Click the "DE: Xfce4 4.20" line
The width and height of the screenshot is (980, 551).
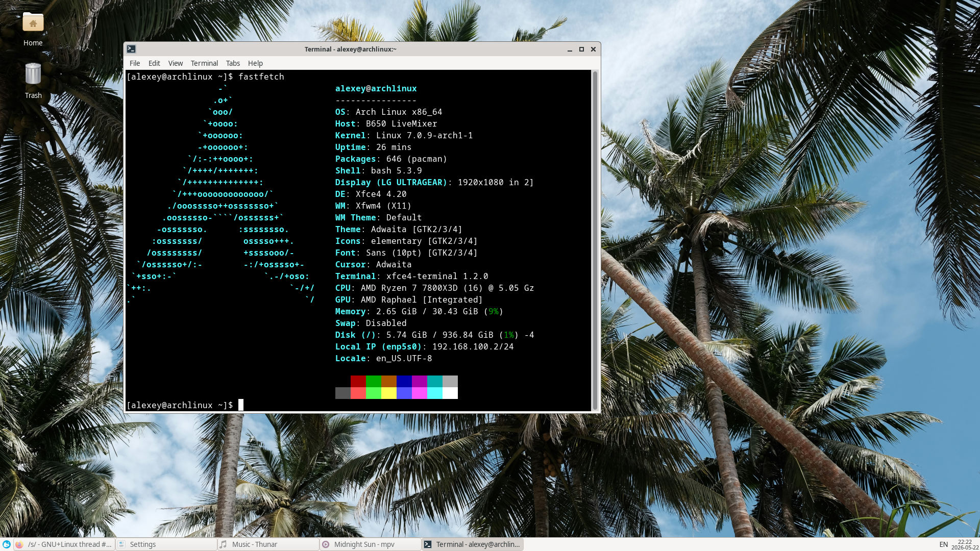(371, 194)
